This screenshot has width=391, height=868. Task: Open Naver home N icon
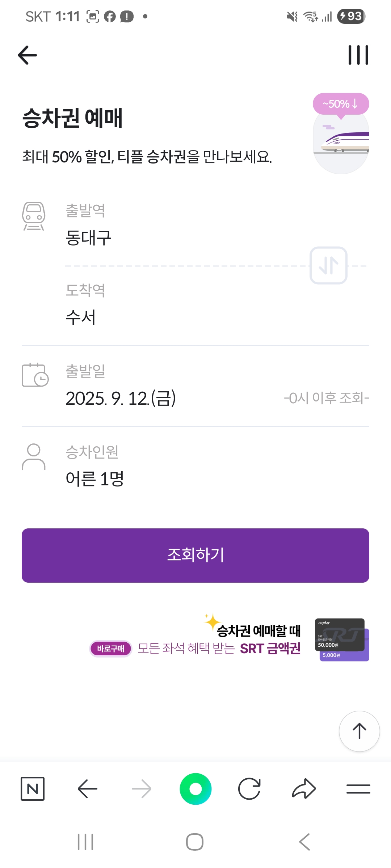click(33, 788)
